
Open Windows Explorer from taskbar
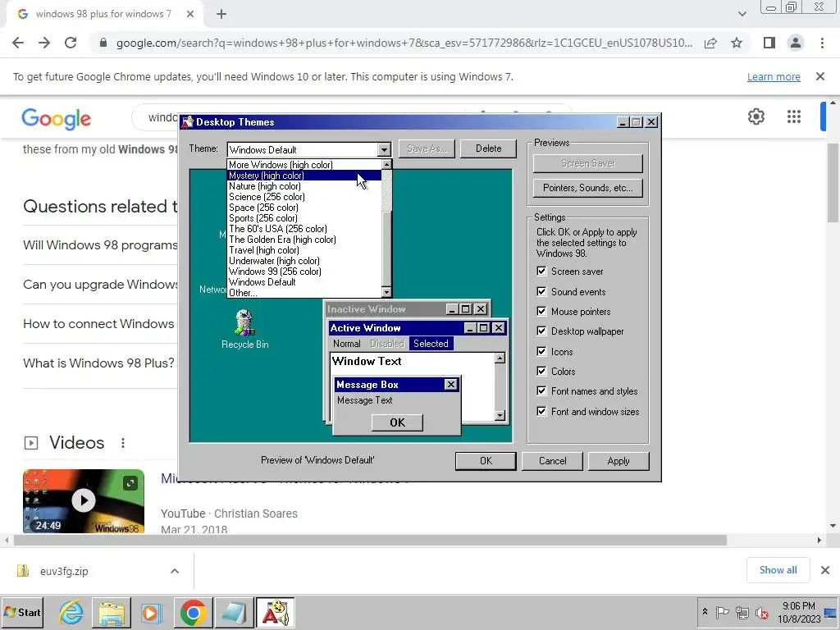pos(112,612)
